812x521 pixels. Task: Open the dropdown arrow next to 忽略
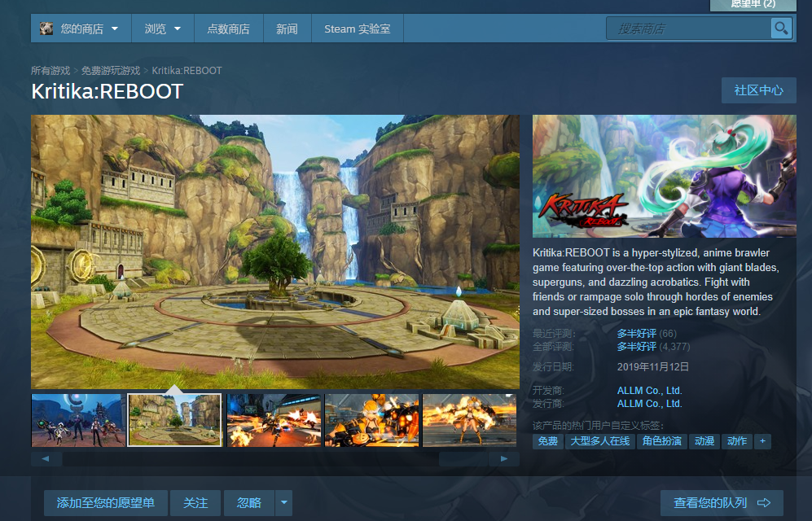point(283,502)
